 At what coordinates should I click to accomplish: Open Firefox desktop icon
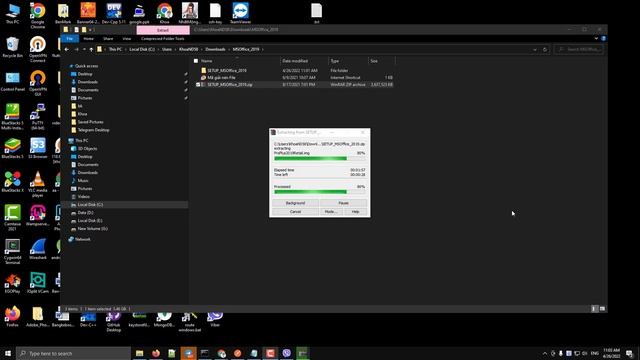pyautogui.click(x=13, y=316)
